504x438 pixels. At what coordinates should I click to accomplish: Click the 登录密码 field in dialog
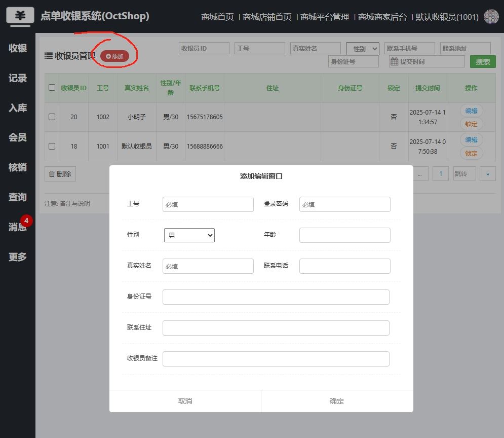tap(344, 204)
